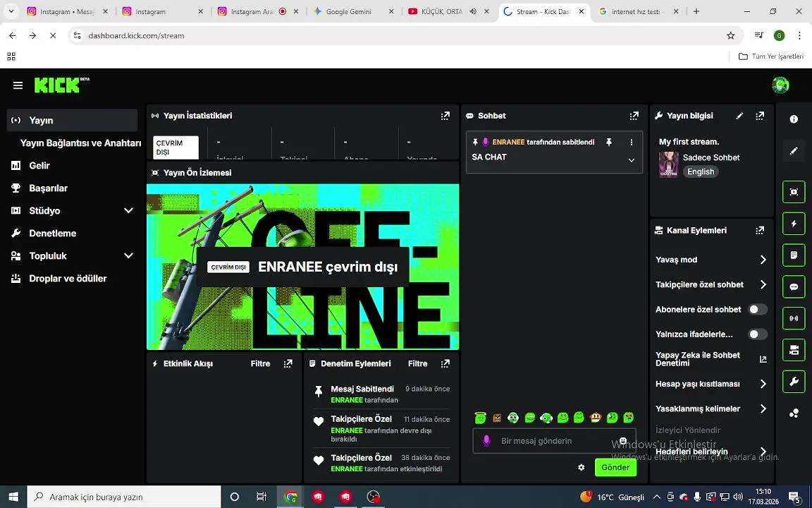Pop out the Denetim Eylemleri panel

click(445, 363)
